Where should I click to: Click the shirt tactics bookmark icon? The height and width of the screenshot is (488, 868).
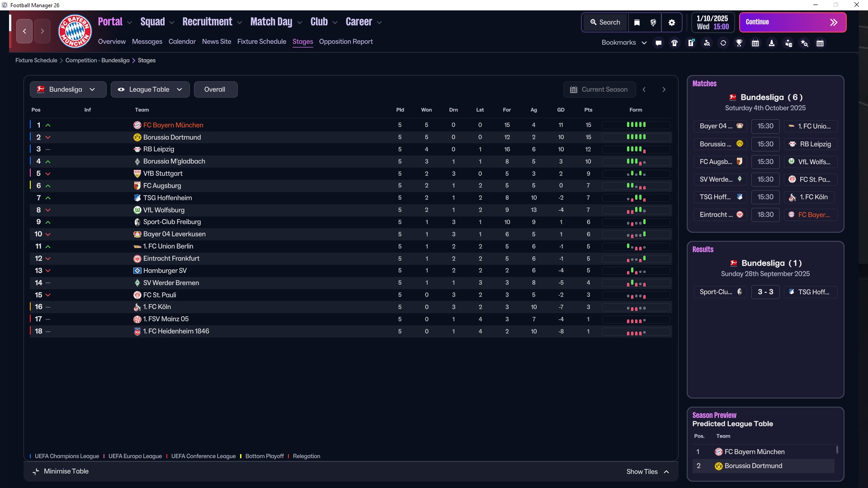click(675, 43)
